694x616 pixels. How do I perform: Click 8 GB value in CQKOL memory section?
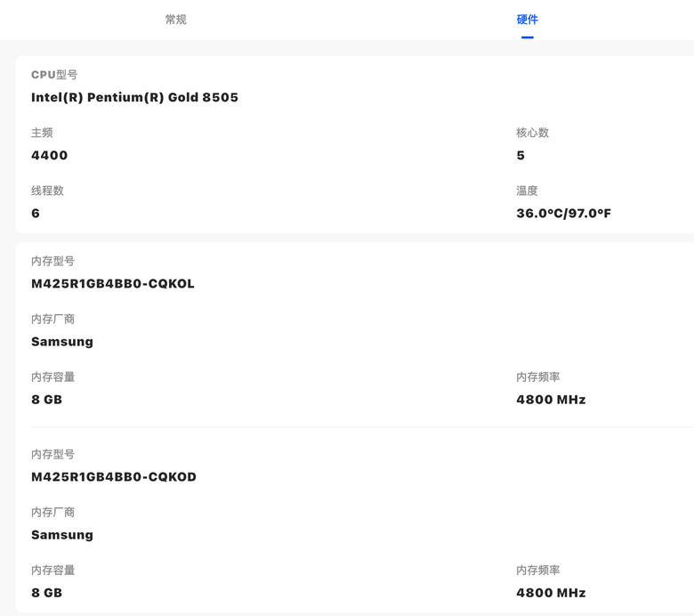(46, 400)
